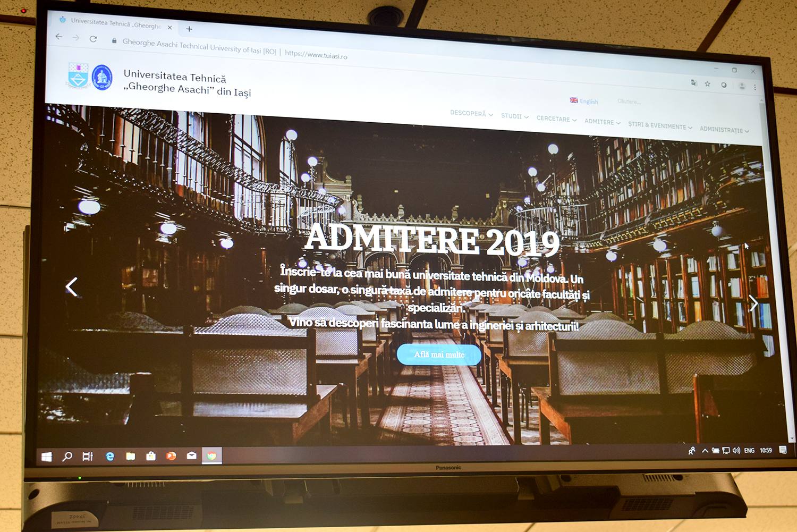Screen dimensions: 797x532
Task: Go back with the browser back arrow
Action: tap(59, 37)
